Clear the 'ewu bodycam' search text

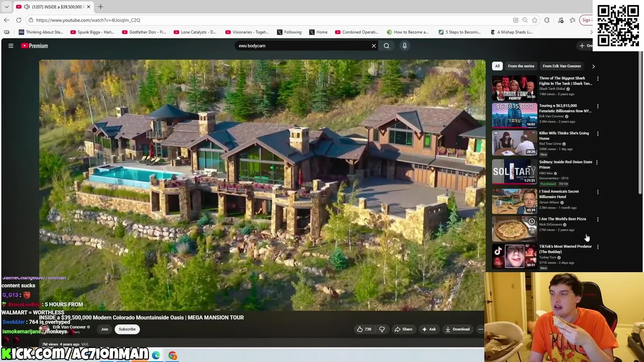(374, 46)
